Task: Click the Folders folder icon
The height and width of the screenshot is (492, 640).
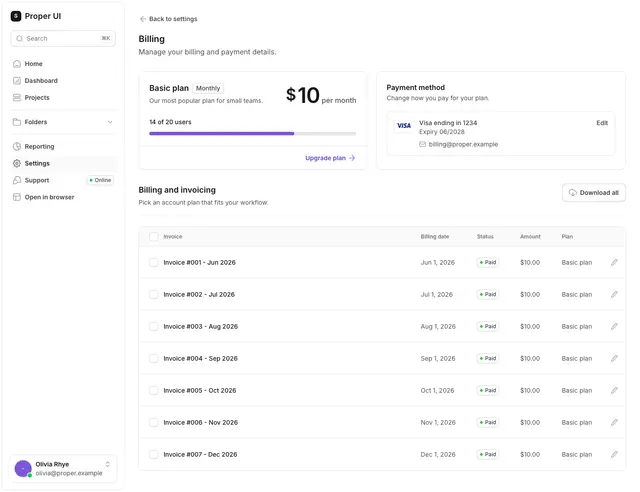Action: 17,122
